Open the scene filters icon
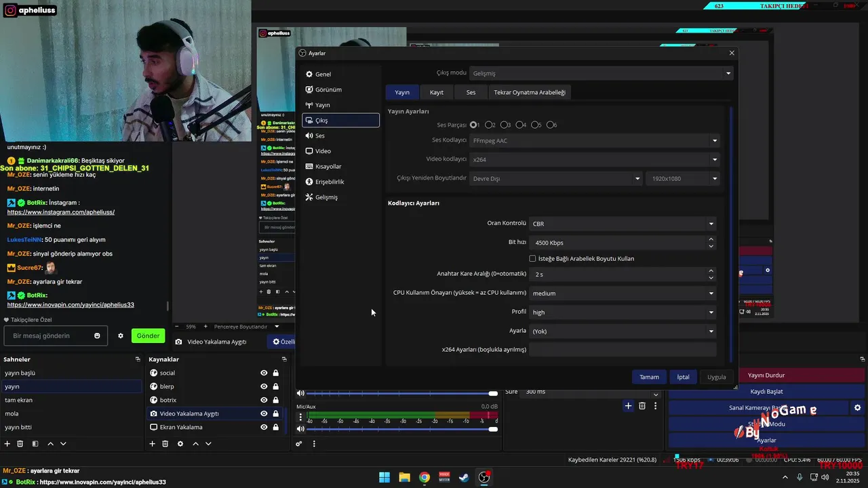 coord(35,444)
